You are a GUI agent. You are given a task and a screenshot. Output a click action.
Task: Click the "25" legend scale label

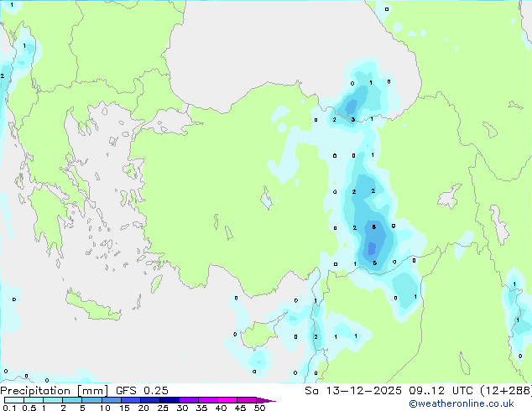163,408
